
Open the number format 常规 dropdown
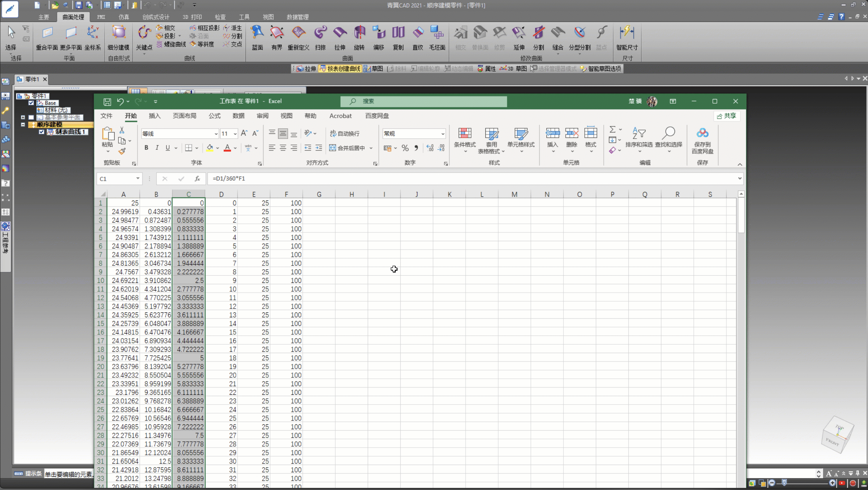443,134
